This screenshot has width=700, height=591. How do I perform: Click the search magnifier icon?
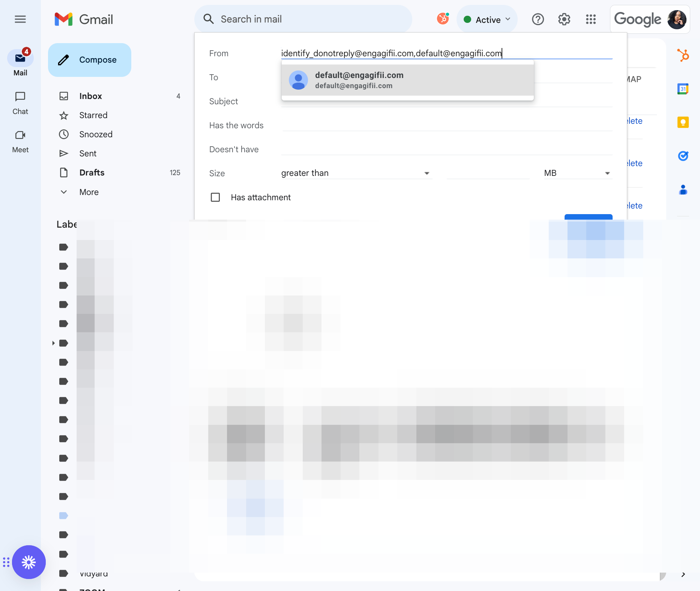pyautogui.click(x=209, y=19)
